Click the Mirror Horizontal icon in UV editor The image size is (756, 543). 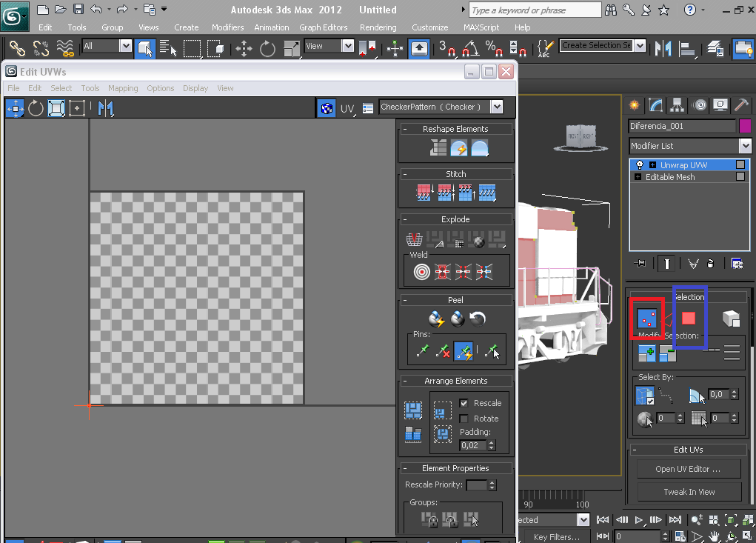click(106, 108)
